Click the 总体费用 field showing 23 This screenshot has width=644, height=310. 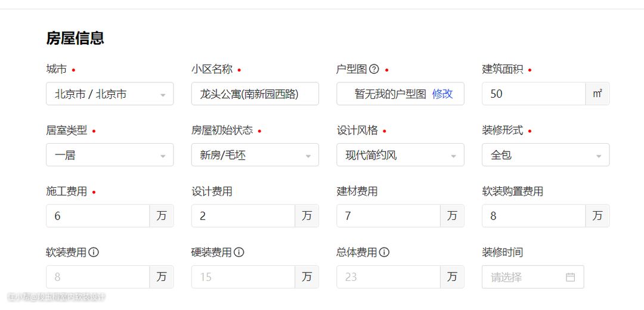(x=389, y=277)
